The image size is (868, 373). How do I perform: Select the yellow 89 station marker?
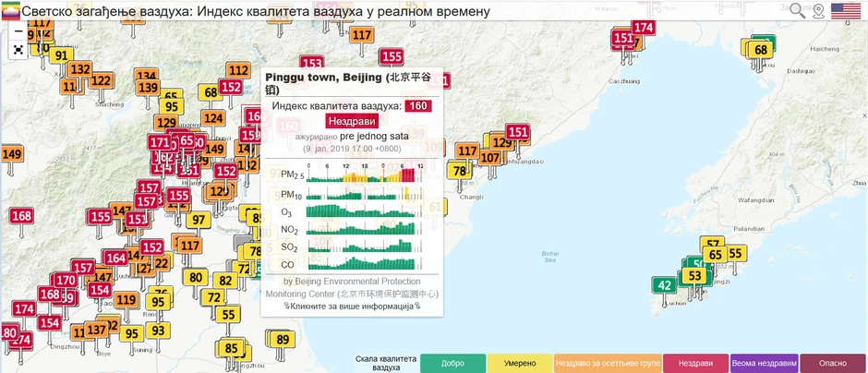(x=283, y=339)
